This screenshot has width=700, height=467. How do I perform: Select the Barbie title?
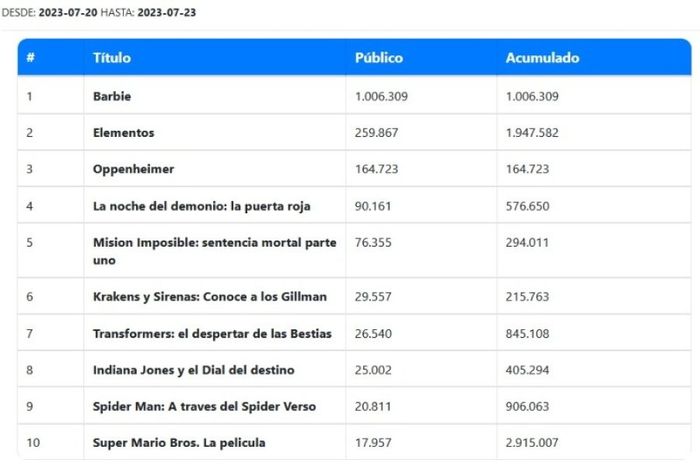point(112,96)
